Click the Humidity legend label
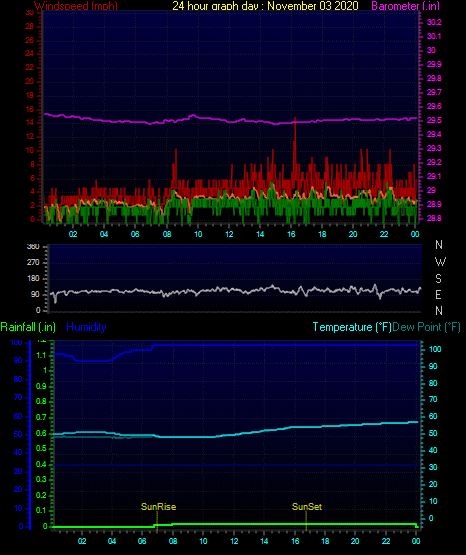Image resolution: width=466 pixels, height=555 pixels. click(x=86, y=327)
